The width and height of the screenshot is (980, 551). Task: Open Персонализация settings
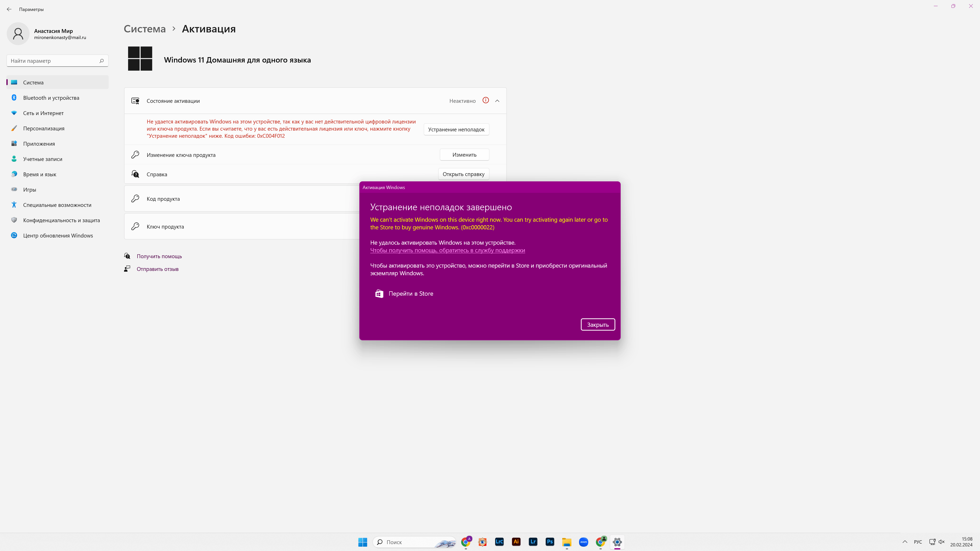coord(57,128)
